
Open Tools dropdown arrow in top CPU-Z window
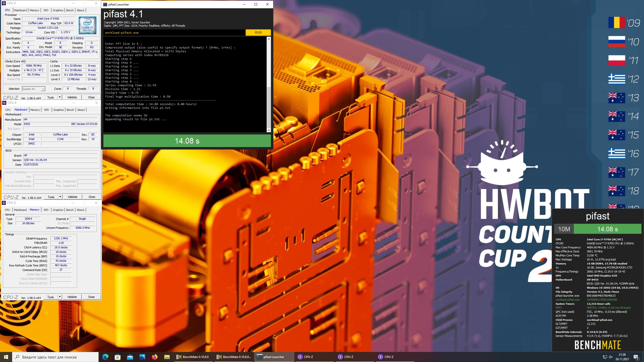pos(60,97)
